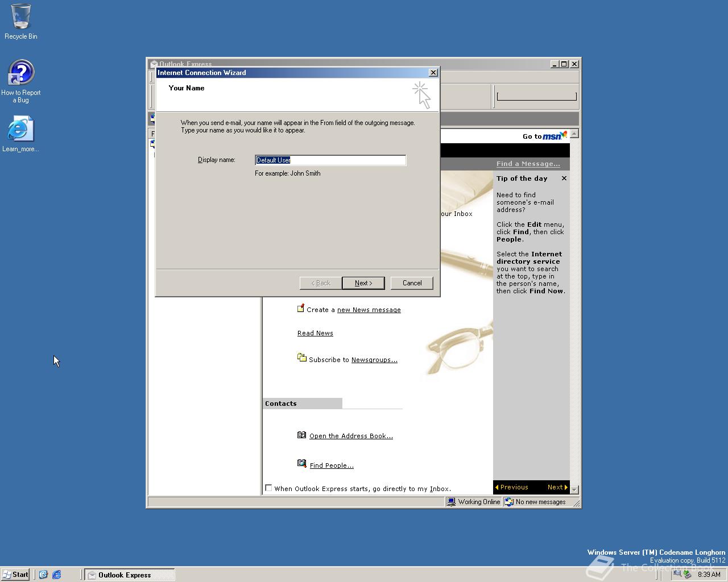Click the scroll up arrow in Outlook Express
The image size is (728, 582).
(574, 134)
